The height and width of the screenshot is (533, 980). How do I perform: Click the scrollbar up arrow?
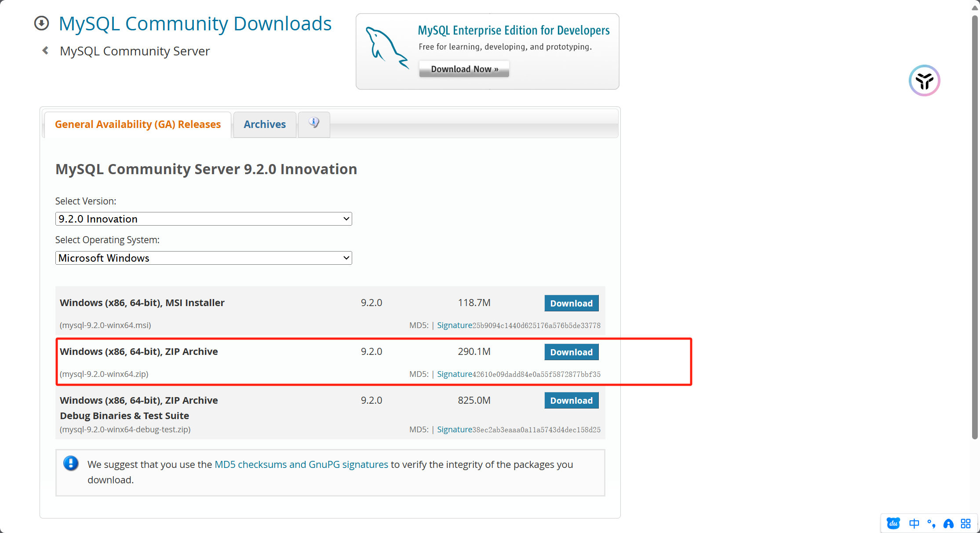pyautogui.click(x=975, y=7)
